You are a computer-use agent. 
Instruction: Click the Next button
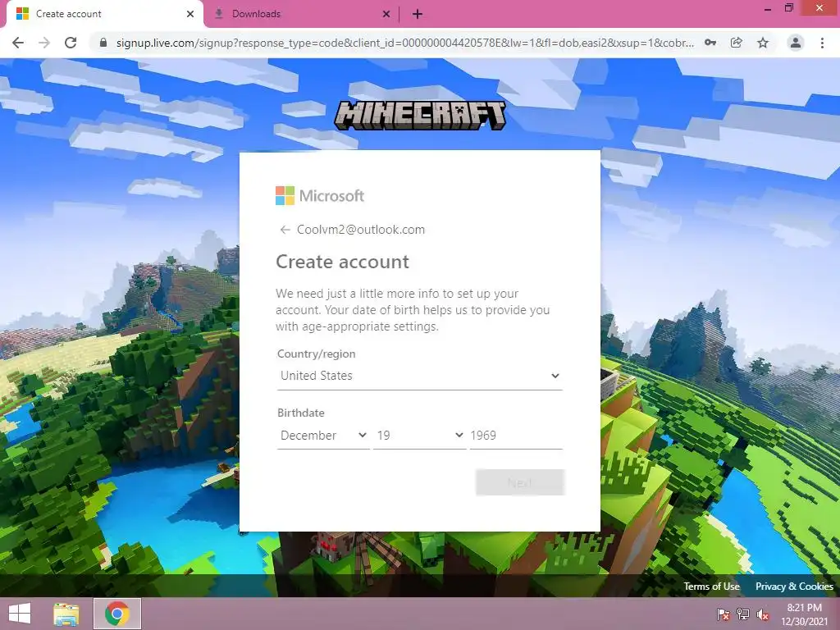(x=519, y=482)
